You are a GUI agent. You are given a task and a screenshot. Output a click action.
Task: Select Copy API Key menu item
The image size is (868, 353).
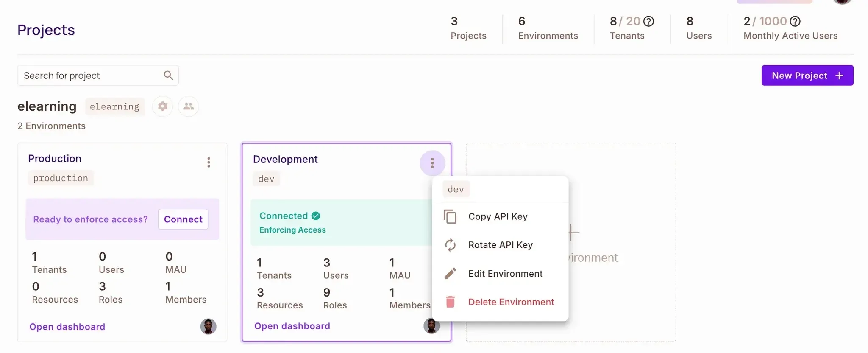point(498,216)
